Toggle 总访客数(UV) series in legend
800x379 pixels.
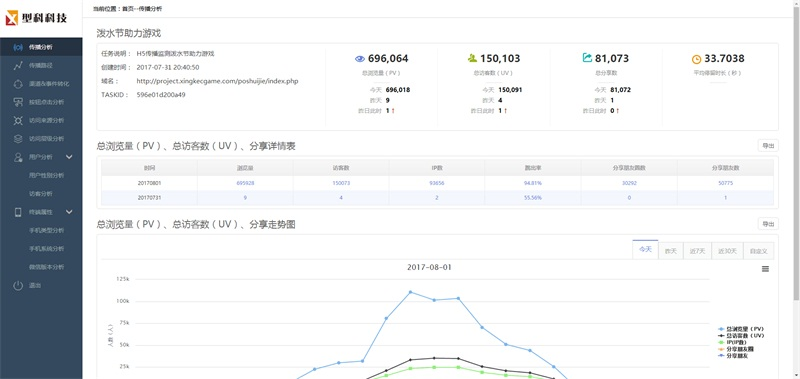pyautogui.click(x=740, y=336)
